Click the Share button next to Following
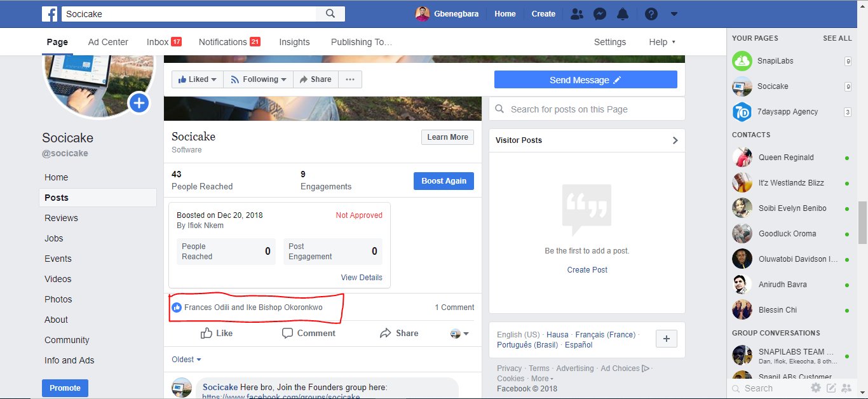The image size is (868, 399). [316, 79]
